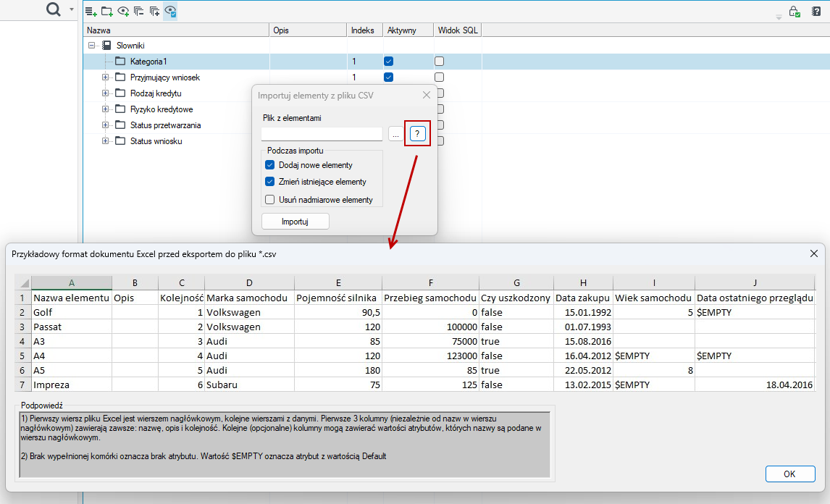Click the padlock with green check icon
Screen dimensions: 830x504
pos(794,11)
